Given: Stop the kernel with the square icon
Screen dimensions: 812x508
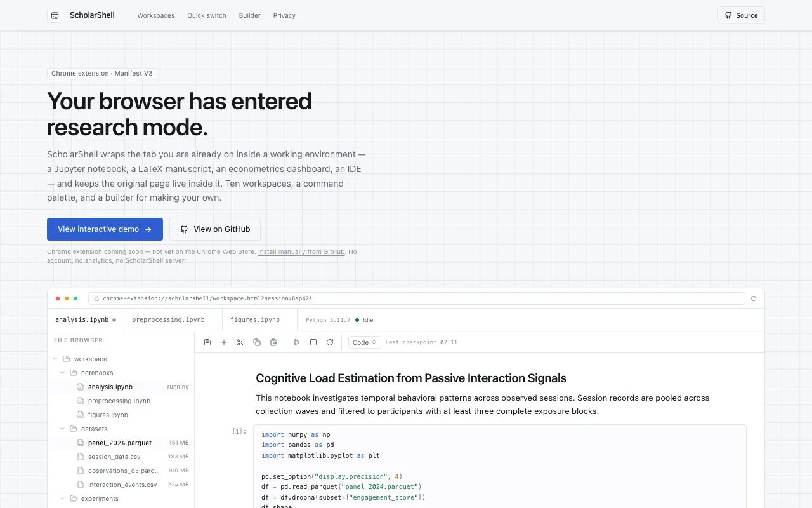Looking at the screenshot, I should 313,342.
